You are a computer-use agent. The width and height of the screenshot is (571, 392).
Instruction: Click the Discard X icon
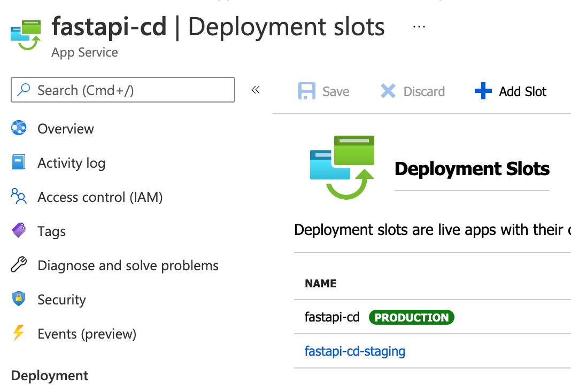388,91
